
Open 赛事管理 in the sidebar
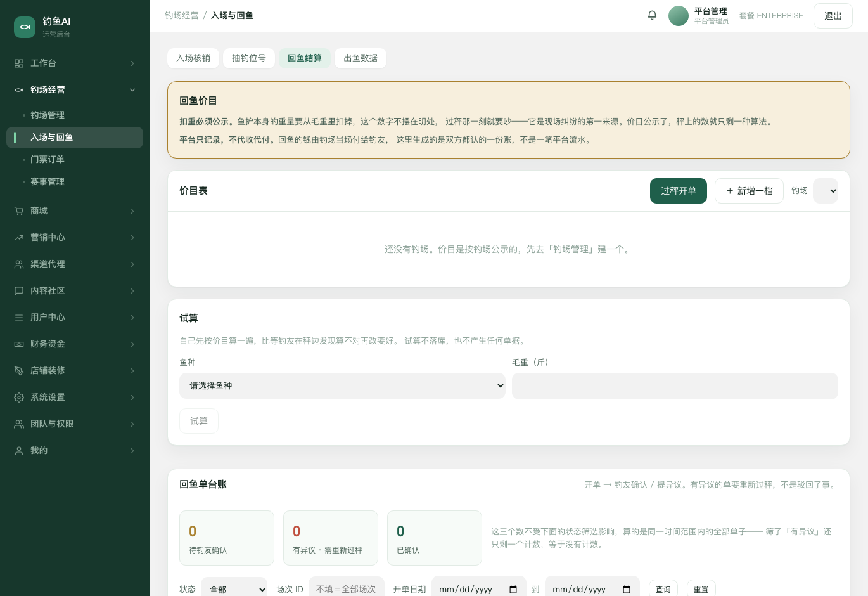(x=75, y=182)
